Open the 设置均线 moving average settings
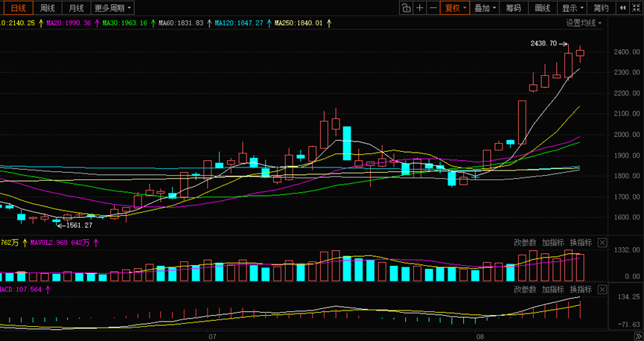Image resolution: width=644 pixels, height=341 pixels. coord(584,23)
